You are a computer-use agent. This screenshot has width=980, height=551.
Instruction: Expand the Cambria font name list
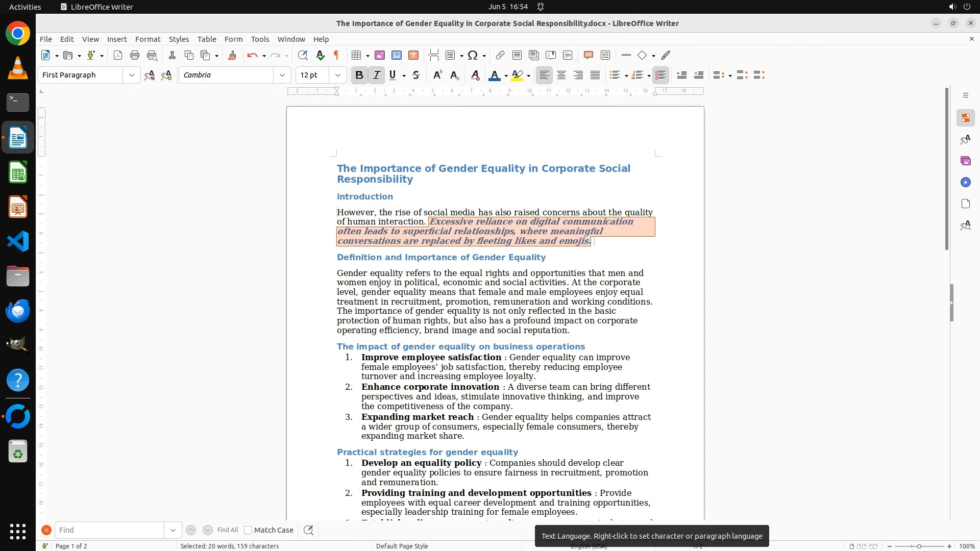282,75
